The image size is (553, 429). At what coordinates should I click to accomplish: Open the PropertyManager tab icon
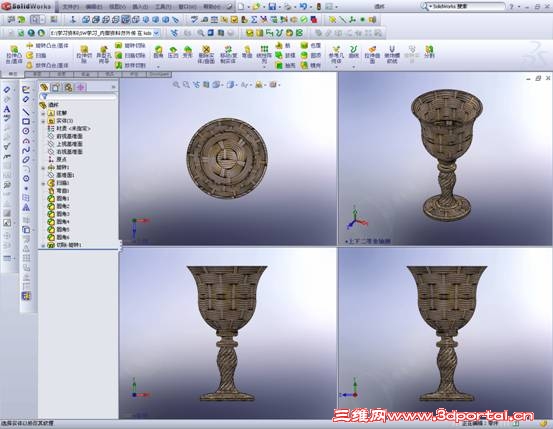56,87
